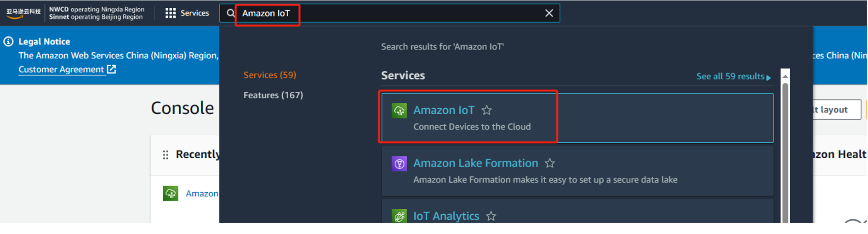This screenshot has width=868, height=234.
Task: Click drag handle beside Recently visited
Action: click(166, 155)
